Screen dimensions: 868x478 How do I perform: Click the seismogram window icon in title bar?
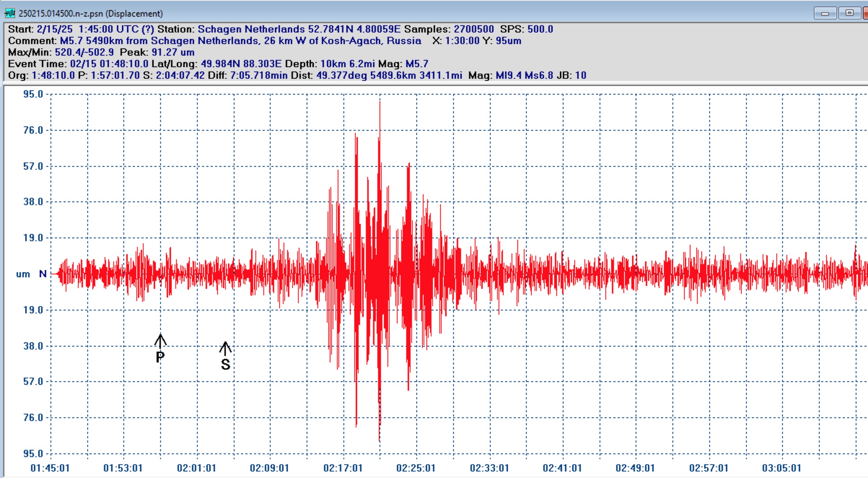(x=10, y=13)
